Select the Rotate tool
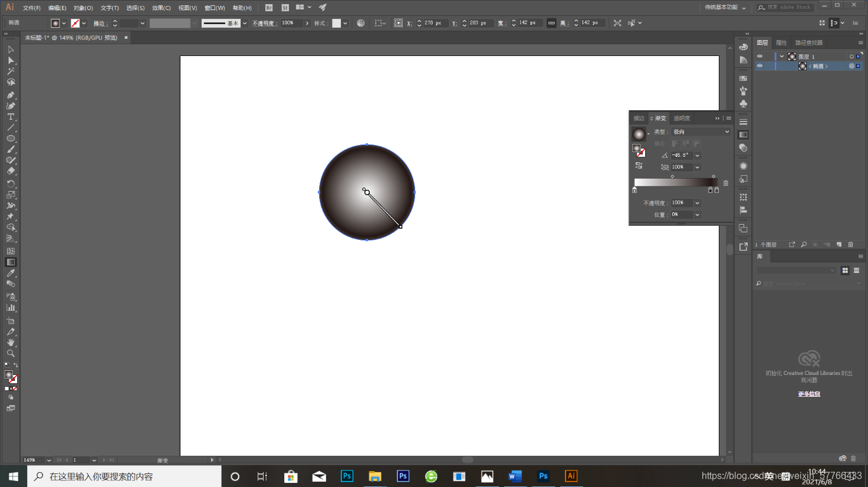The image size is (868, 487). 11,184
